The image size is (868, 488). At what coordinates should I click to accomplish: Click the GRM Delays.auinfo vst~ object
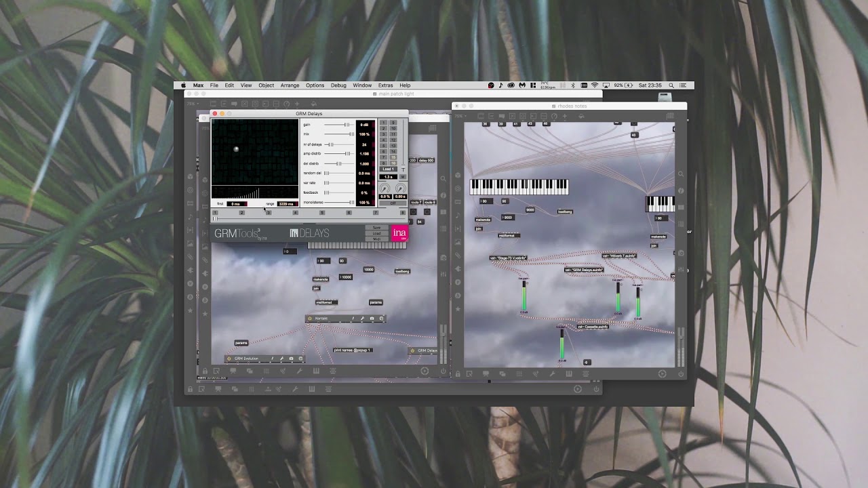(585, 270)
